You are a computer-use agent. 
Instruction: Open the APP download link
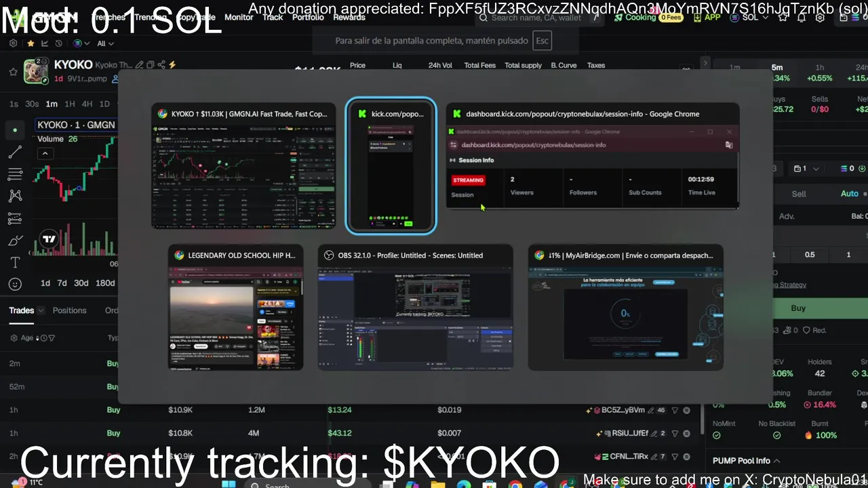tap(707, 18)
